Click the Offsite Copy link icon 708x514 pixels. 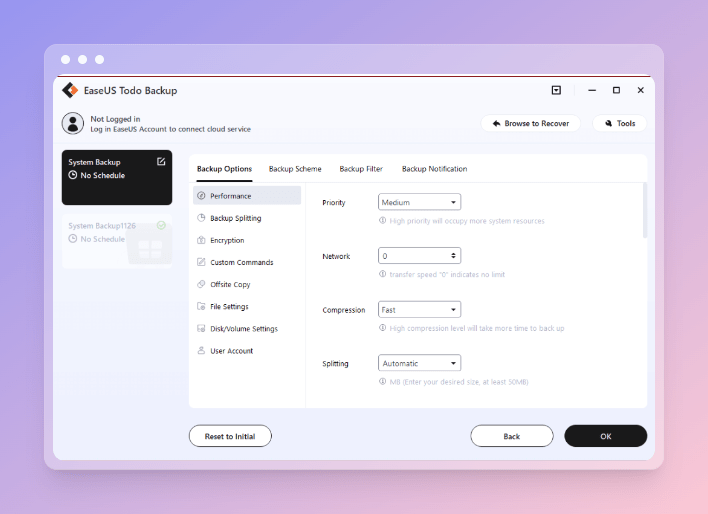tap(201, 284)
